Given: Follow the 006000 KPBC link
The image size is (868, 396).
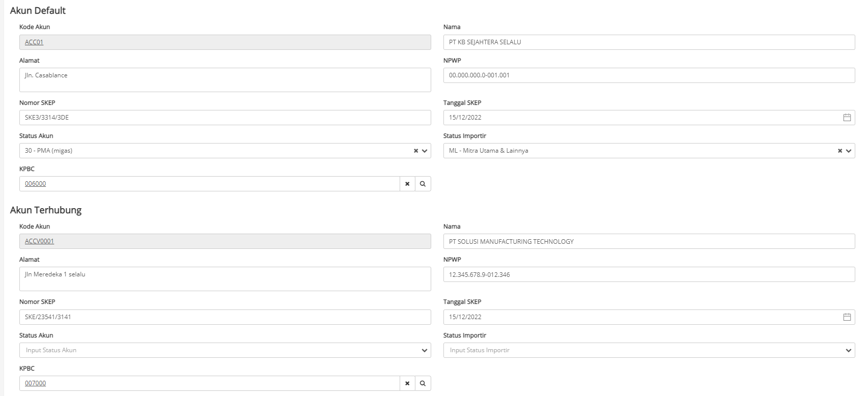Looking at the screenshot, I should pos(35,184).
